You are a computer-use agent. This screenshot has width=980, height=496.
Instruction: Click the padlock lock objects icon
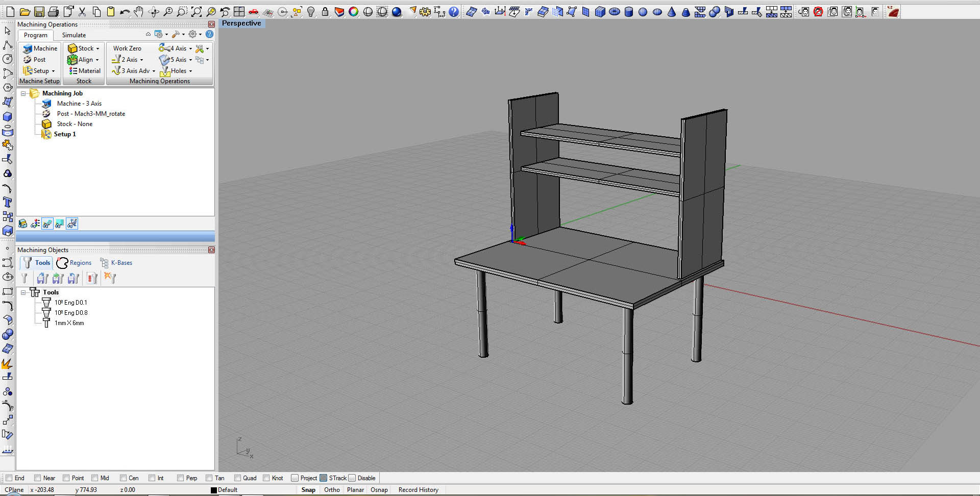(325, 12)
